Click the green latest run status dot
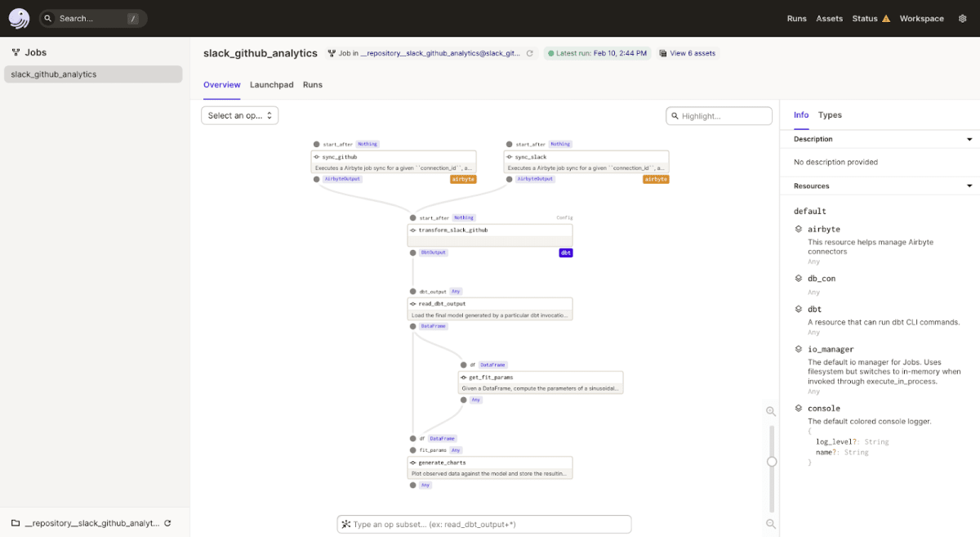Viewport: 980px width, 537px height. [x=550, y=53]
